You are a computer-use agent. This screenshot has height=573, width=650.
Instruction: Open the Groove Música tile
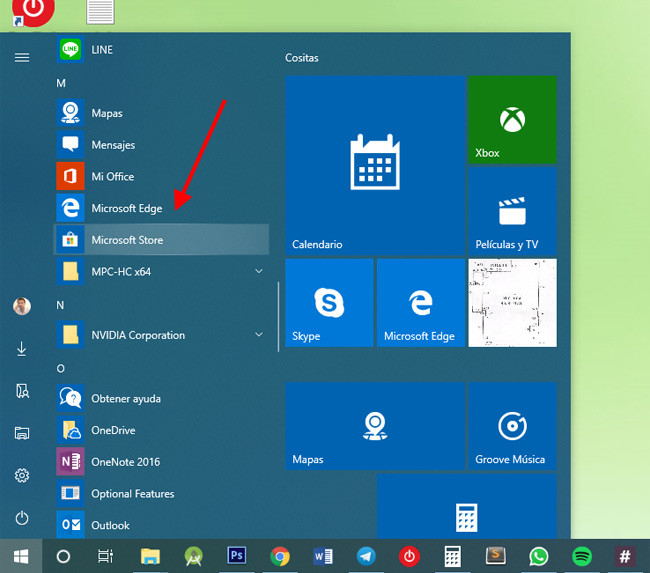[x=512, y=426]
